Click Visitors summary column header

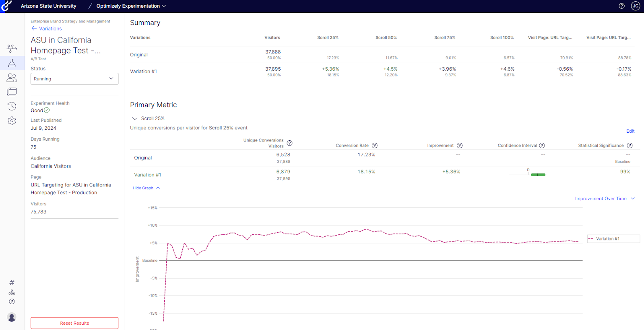[x=272, y=37]
